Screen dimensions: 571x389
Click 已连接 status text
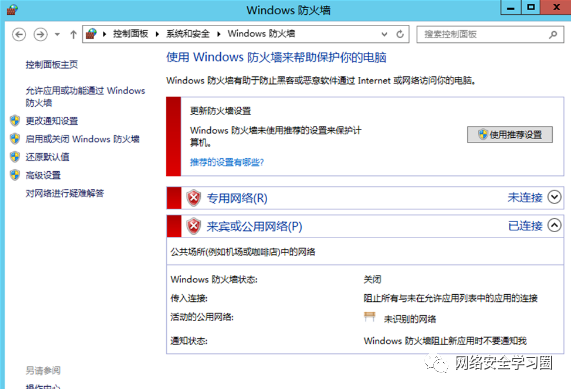coord(525,226)
